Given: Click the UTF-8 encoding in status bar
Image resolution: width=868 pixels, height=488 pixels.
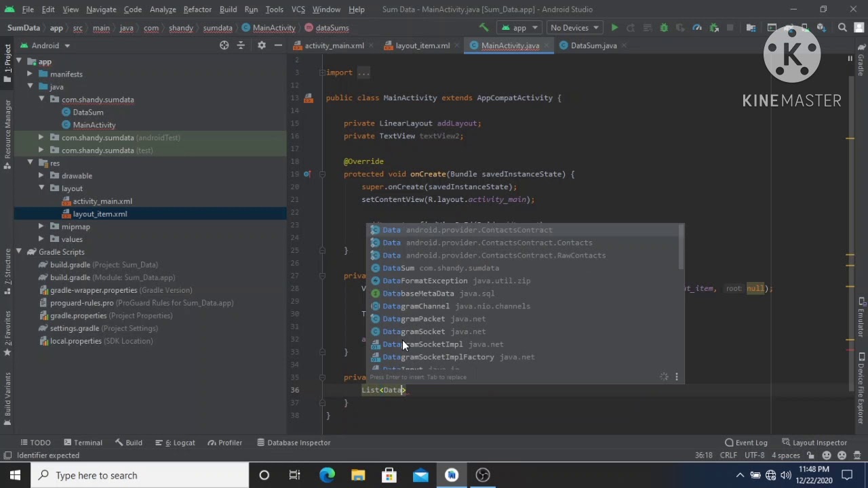Looking at the screenshot, I should tap(755, 455).
